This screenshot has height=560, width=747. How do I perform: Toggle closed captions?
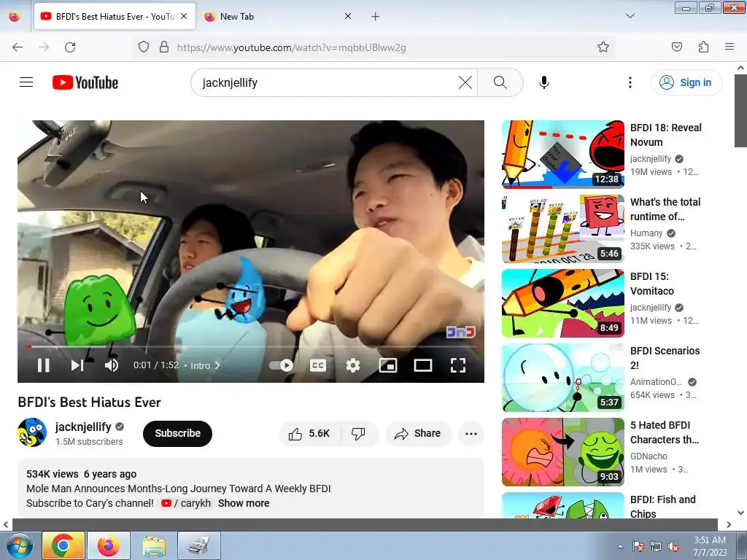point(318,365)
